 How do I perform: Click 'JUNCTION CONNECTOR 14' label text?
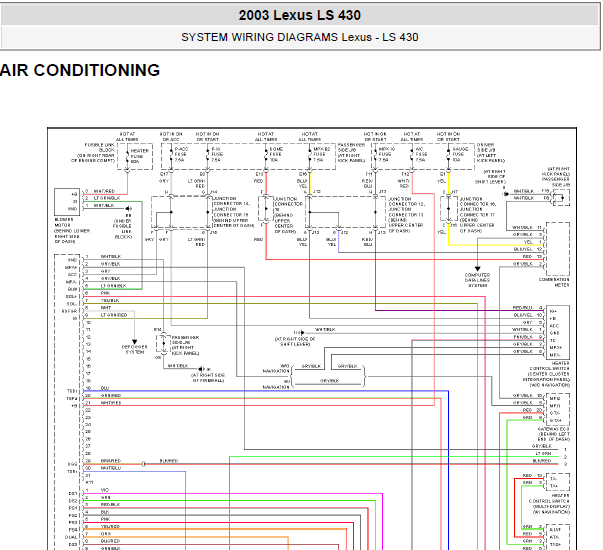231,201
